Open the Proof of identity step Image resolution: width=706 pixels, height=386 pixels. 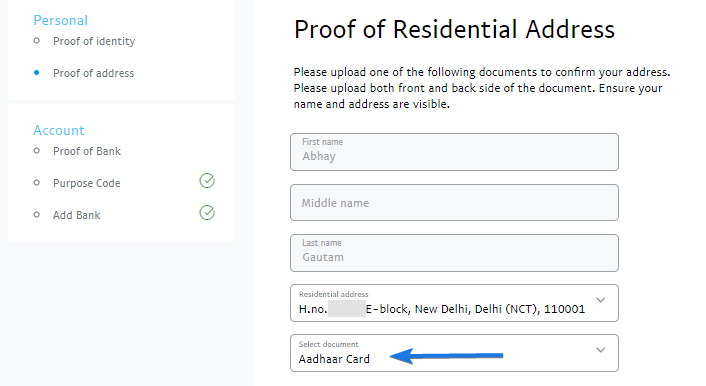pos(94,41)
